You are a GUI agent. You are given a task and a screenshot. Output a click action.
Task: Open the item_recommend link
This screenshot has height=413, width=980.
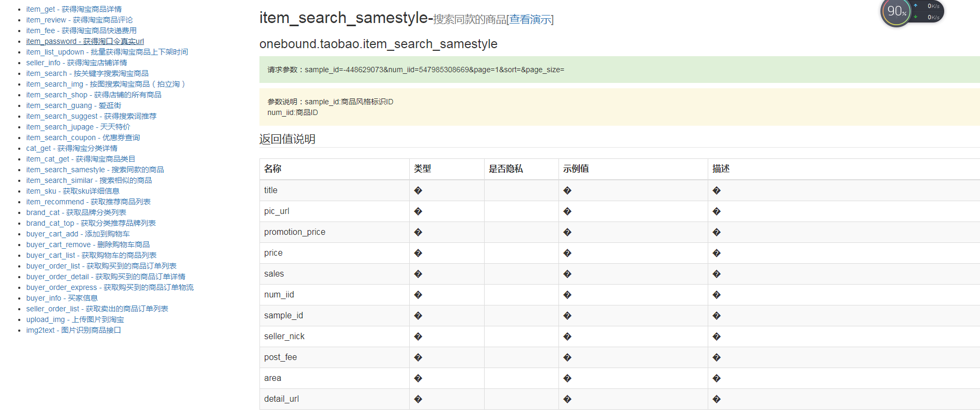(x=88, y=202)
